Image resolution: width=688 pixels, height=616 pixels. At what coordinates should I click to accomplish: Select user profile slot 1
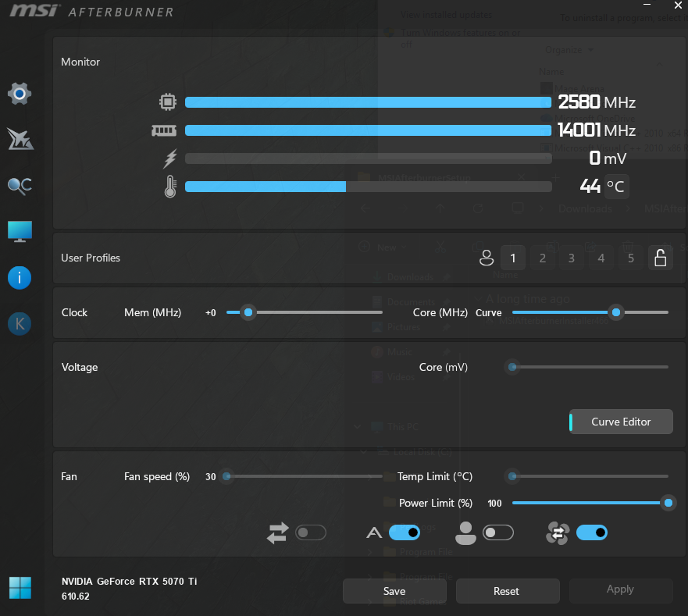click(513, 258)
